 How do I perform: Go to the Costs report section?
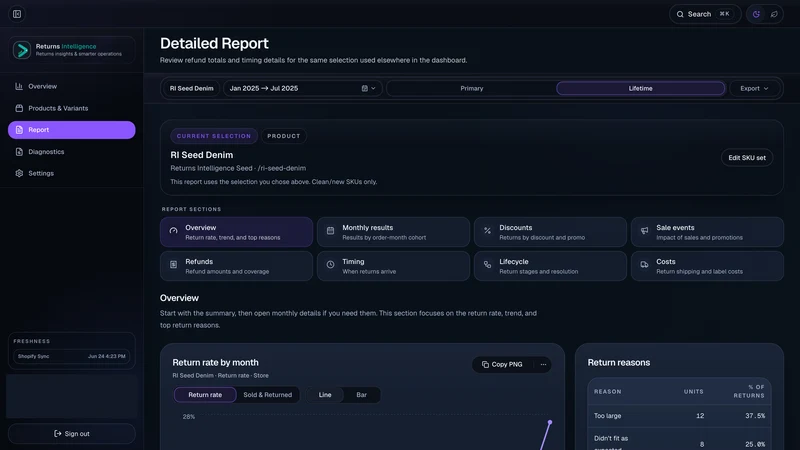pyautogui.click(x=707, y=266)
